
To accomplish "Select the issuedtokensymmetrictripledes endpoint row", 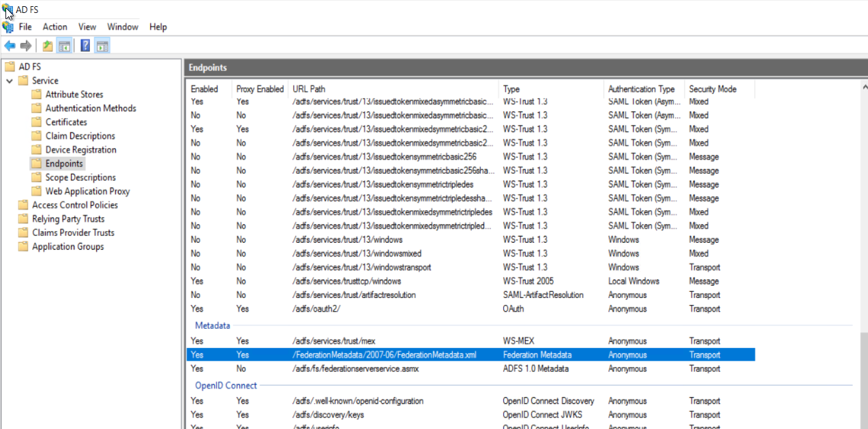I will pyautogui.click(x=470, y=184).
